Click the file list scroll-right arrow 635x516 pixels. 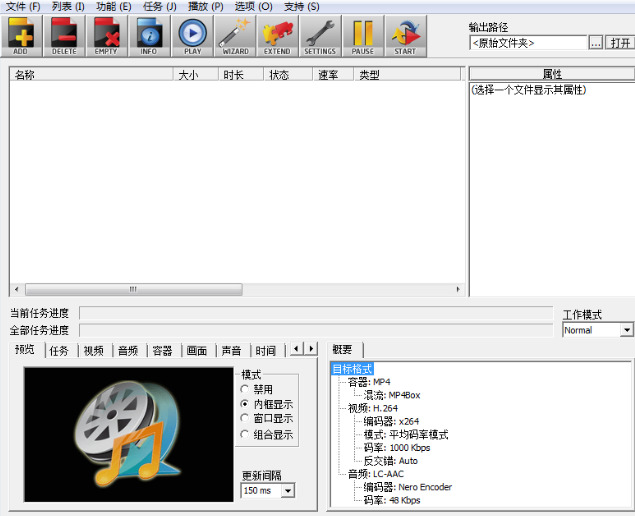click(x=458, y=289)
